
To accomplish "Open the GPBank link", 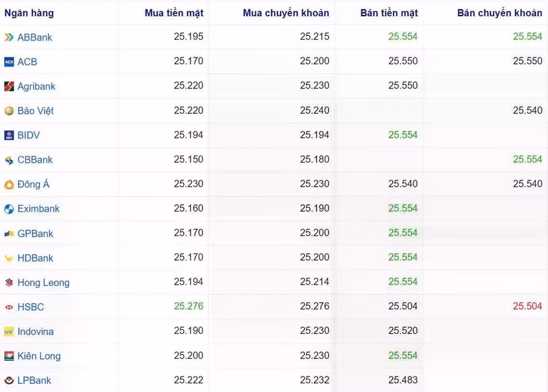I will (x=35, y=234).
